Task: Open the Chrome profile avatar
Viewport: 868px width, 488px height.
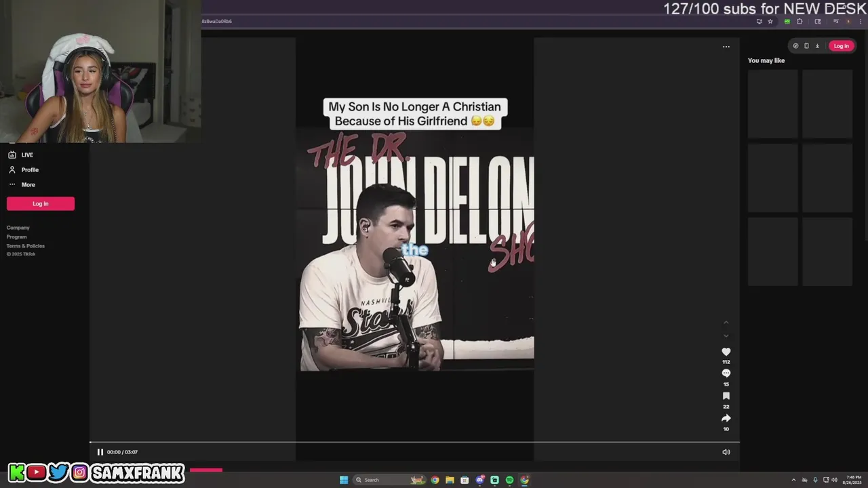Action: [x=848, y=21]
